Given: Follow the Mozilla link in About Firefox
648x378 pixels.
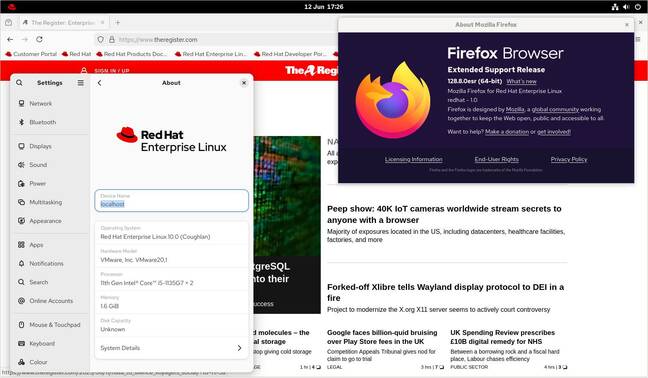Looking at the screenshot, I should [x=515, y=109].
